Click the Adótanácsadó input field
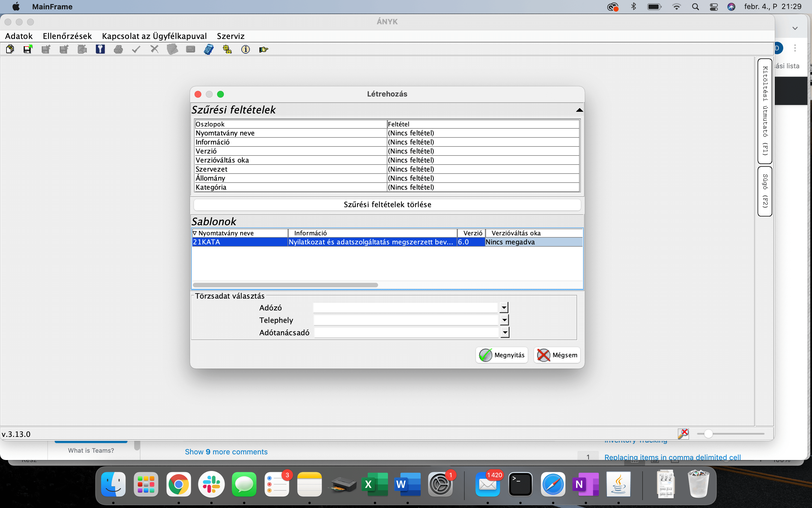The width and height of the screenshot is (812, 508). tap(406, 332)
